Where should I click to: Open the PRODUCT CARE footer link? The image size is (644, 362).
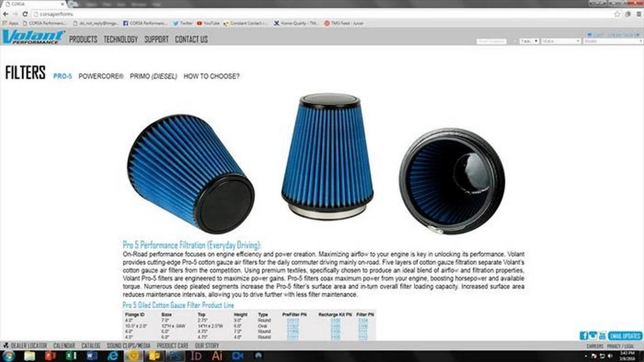pyautogui.click(x=172, y=346)
